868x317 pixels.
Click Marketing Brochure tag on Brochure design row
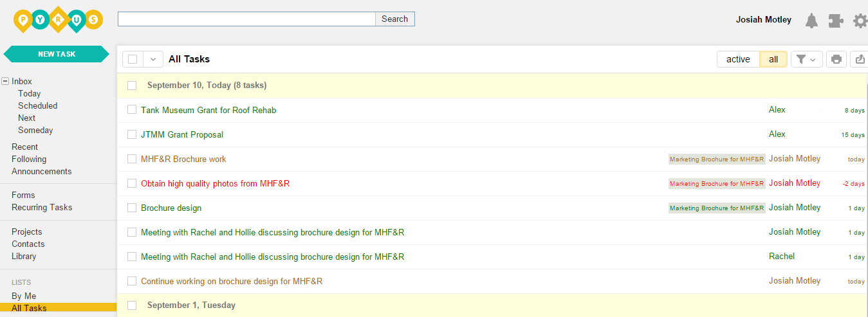point(717,208)
